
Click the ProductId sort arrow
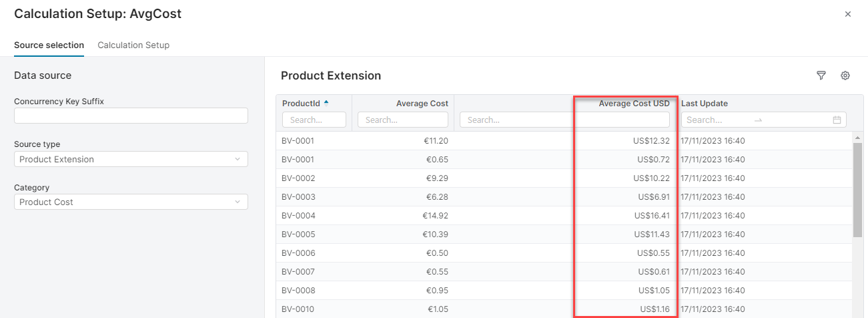(x=326, y=103)
